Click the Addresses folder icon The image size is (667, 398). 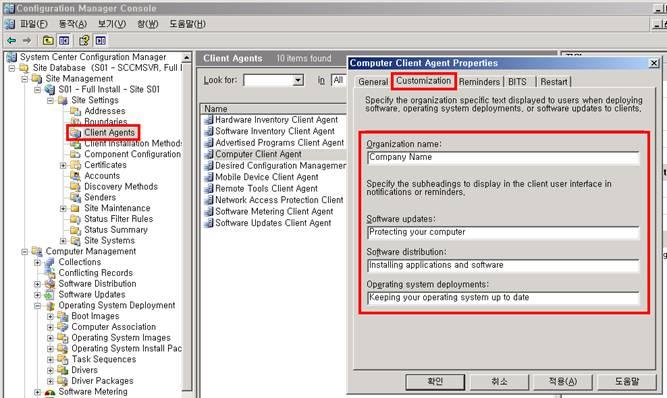pyautogui.click(x=75, y=111)
